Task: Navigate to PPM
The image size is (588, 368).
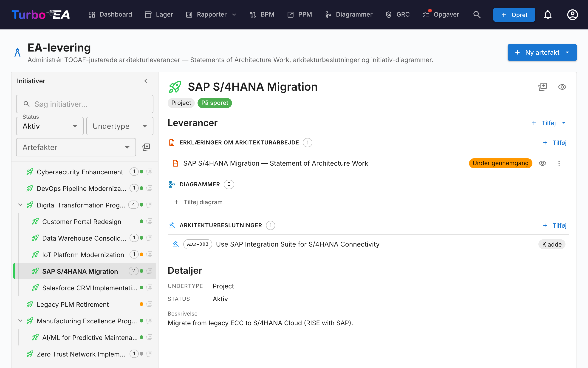Action: 300,14
